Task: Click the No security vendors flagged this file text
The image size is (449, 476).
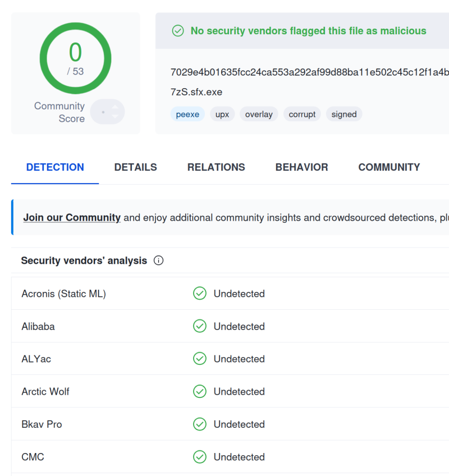Action: [309, 31]
